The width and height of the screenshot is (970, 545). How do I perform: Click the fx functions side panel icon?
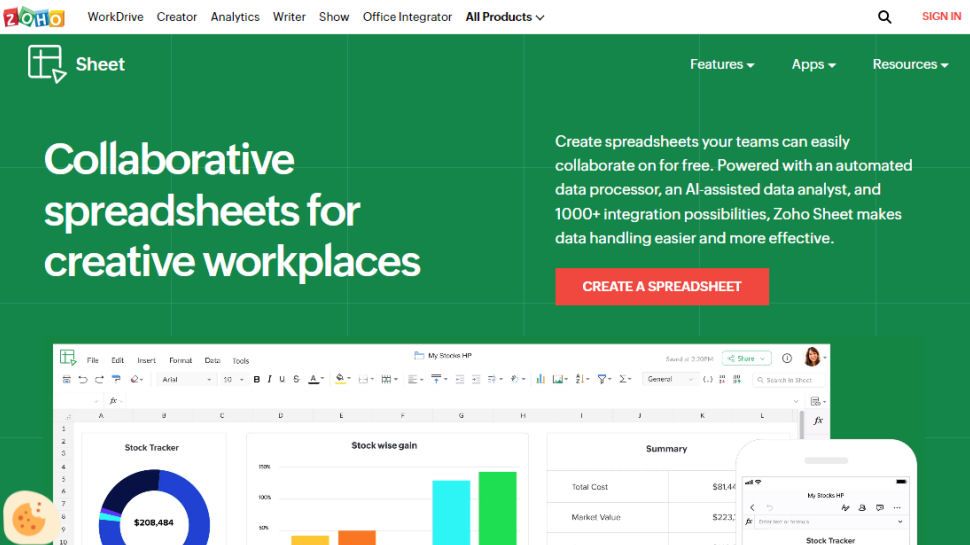pyautogui.click(x=818, y=421)
